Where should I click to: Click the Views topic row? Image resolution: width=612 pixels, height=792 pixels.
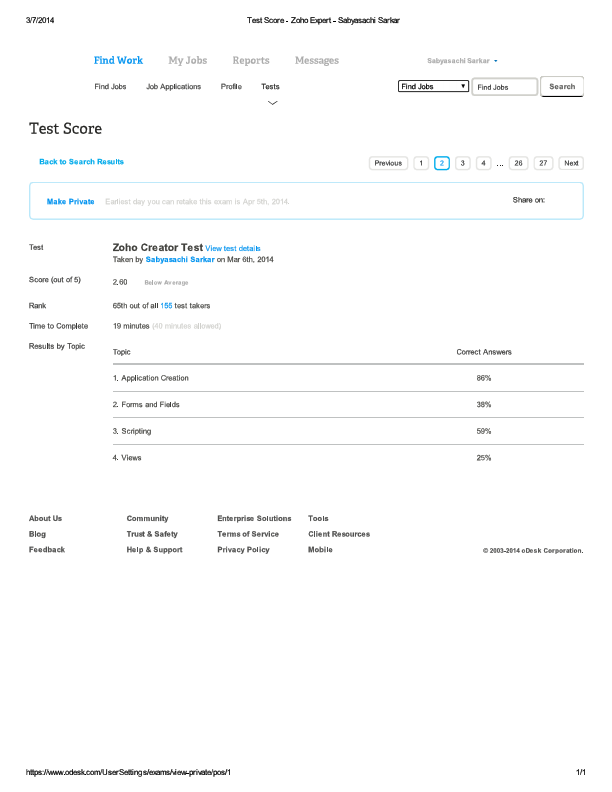click(x=348, y=458)
